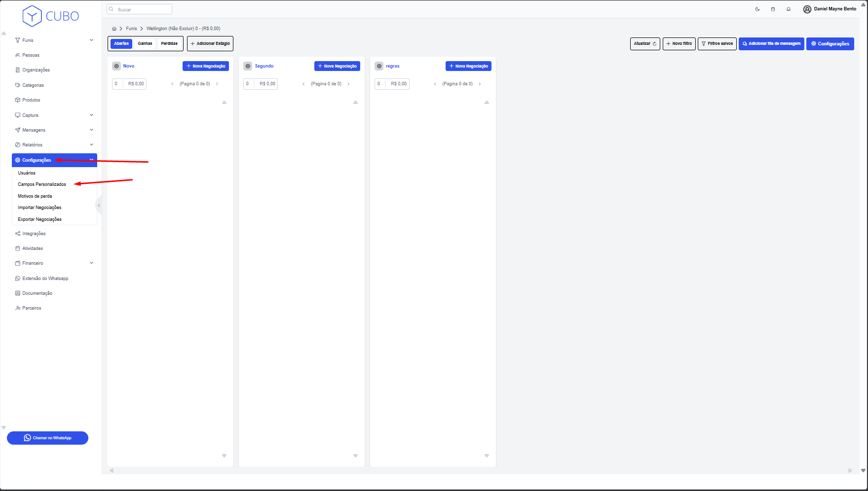This screenshot has height=491, width=868.
Task: Go to next page in Novo column
Action: [x=217, y=84]
